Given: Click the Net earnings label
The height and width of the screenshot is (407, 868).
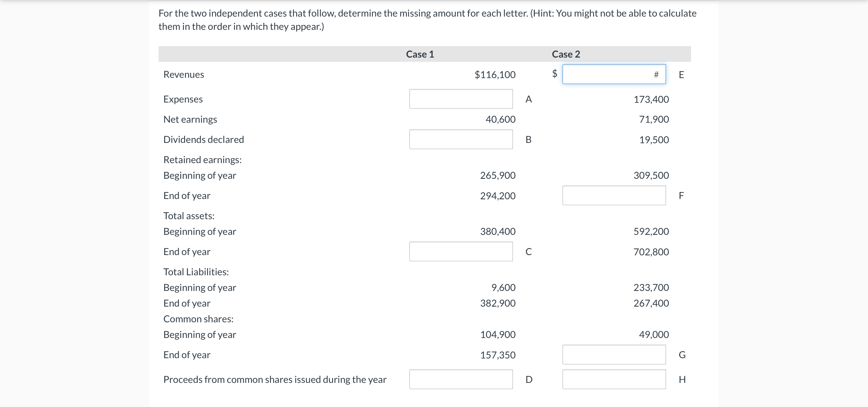Looking at the screenshot, I should tap(190, 119).
